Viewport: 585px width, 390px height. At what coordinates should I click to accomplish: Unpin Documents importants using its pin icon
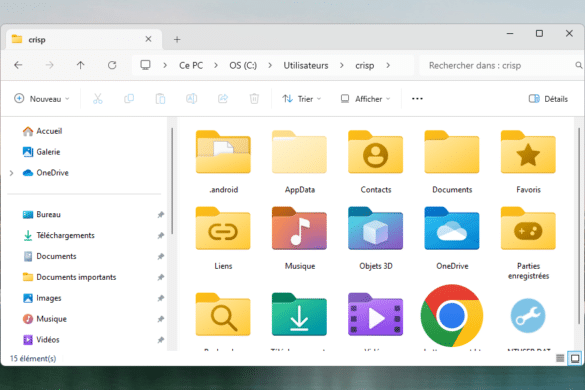point(160,277)
